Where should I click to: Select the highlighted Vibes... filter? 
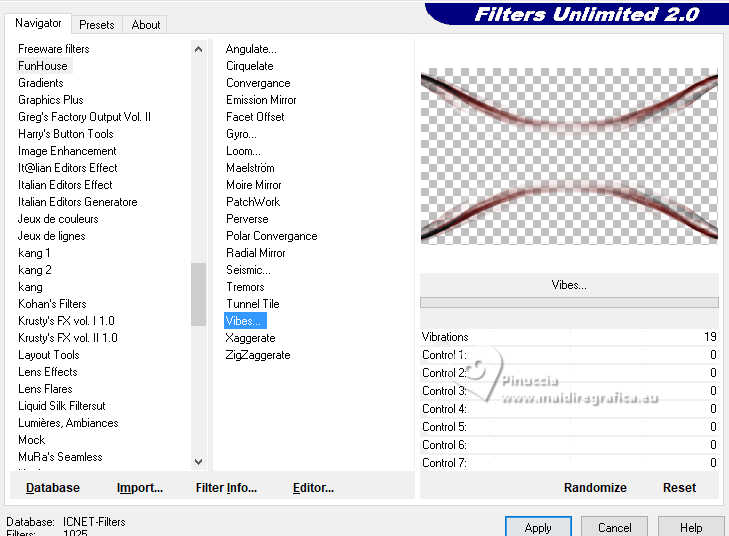coord(245,321)
